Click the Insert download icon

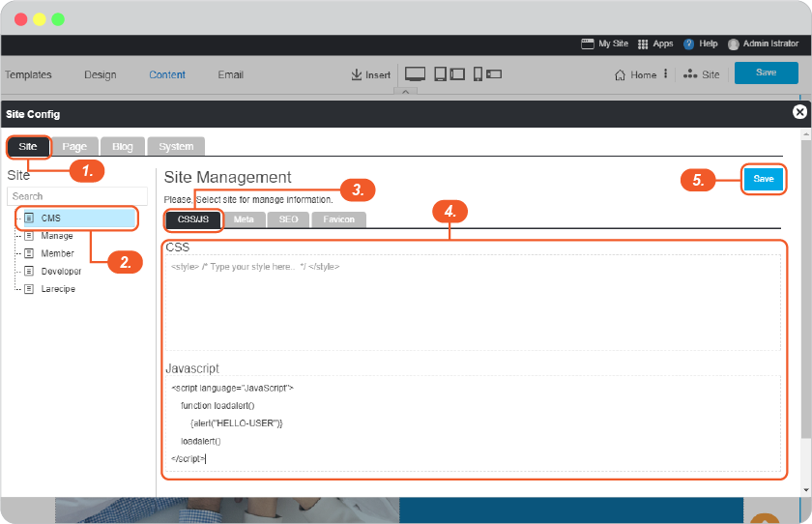coord(357,74)
